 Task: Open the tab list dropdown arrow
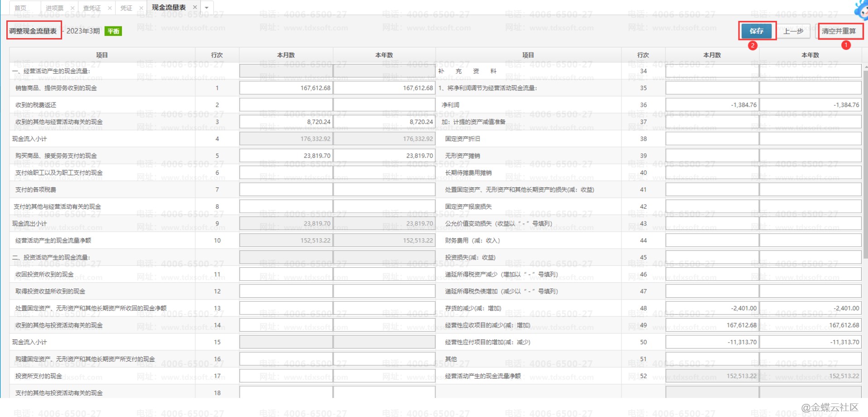pos(207,8)
